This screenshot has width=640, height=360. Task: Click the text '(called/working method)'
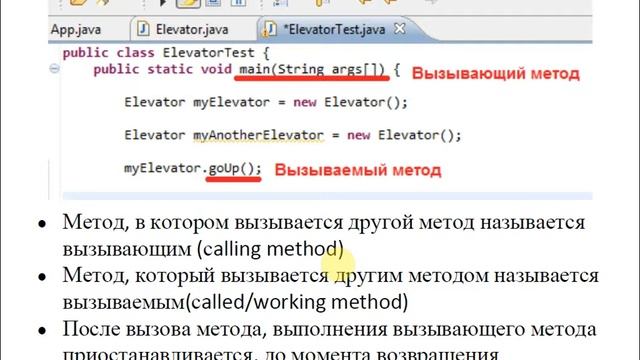coord(297,302)
